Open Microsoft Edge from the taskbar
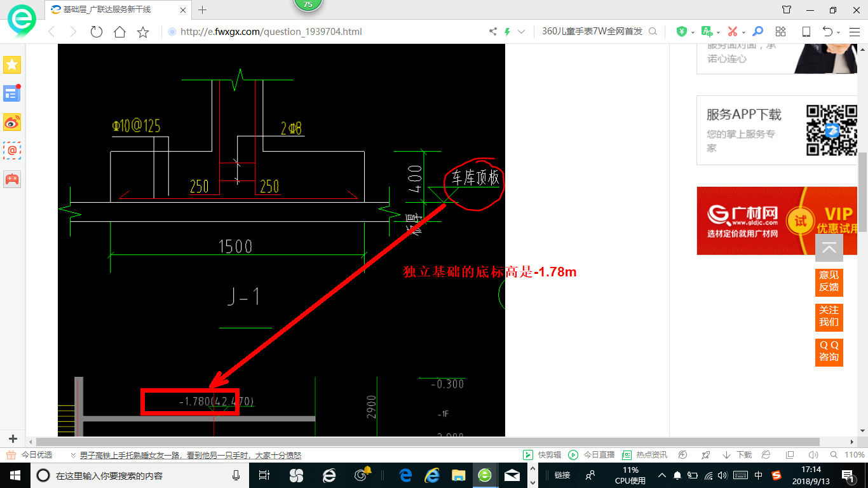 point(405,475)
